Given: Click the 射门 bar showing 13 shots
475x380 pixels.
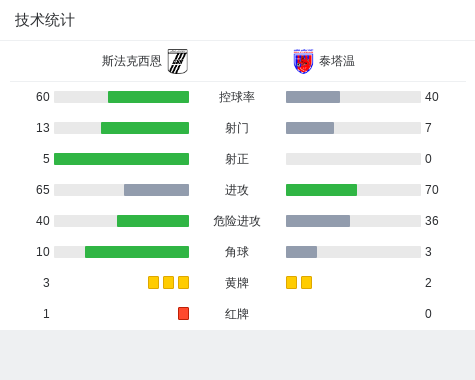Looking at the screenshot, I should click(145, 128).
